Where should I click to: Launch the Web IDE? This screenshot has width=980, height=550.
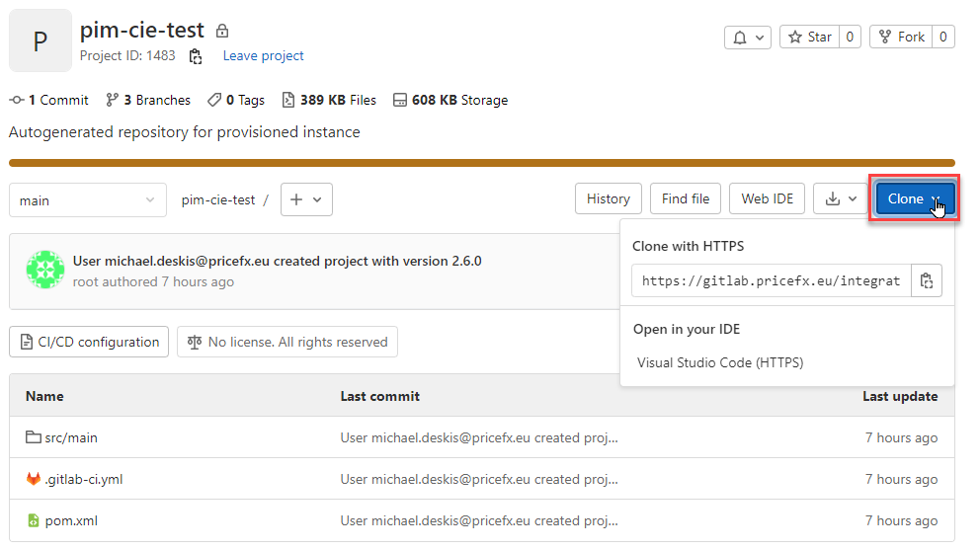coord(767,198)
